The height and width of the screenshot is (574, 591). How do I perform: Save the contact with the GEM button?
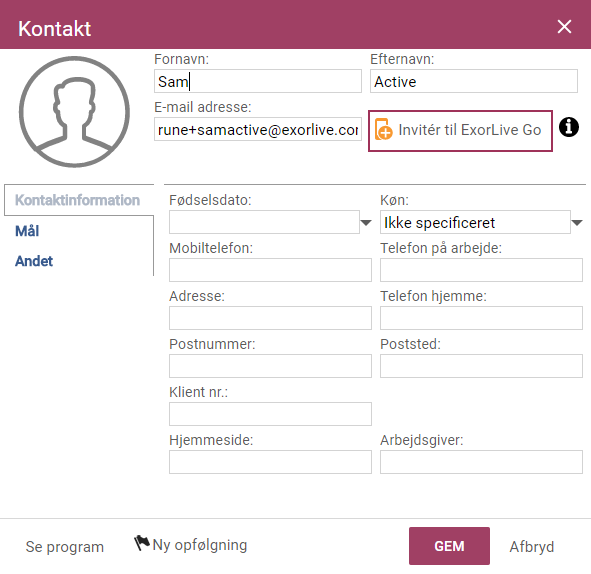[x=449, y=546]
